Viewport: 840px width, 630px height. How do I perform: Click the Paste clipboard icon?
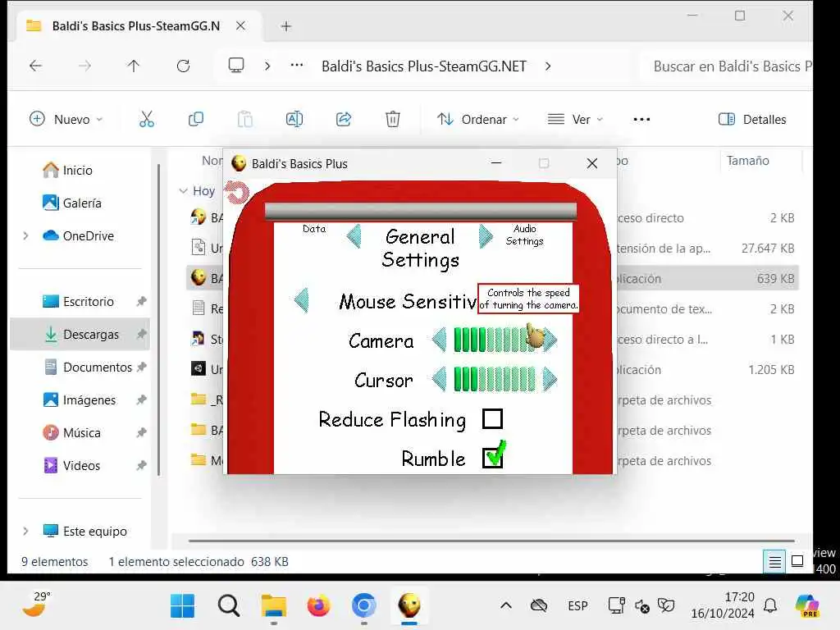(x=244, y=119)
